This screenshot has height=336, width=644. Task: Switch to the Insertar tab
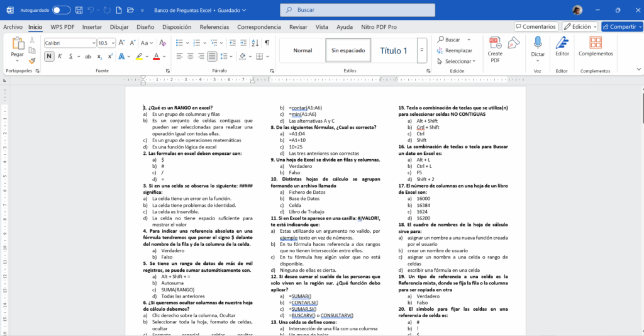pos(92,27)
